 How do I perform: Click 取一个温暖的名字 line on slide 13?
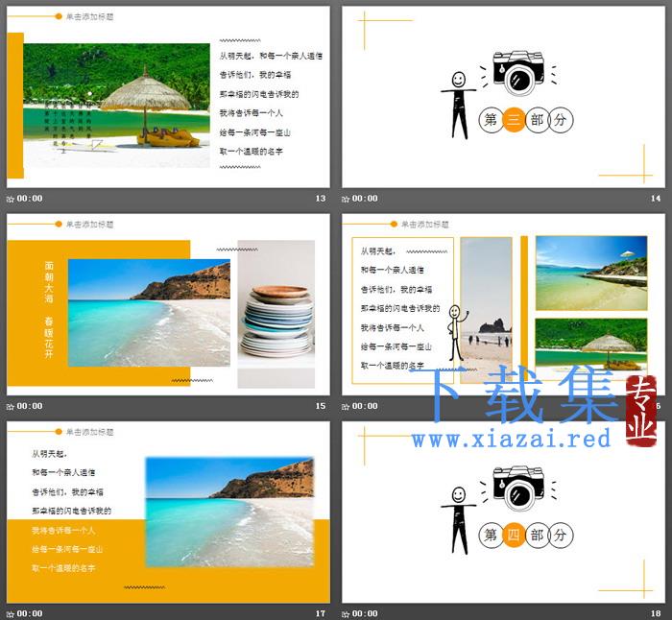point(252,152)
